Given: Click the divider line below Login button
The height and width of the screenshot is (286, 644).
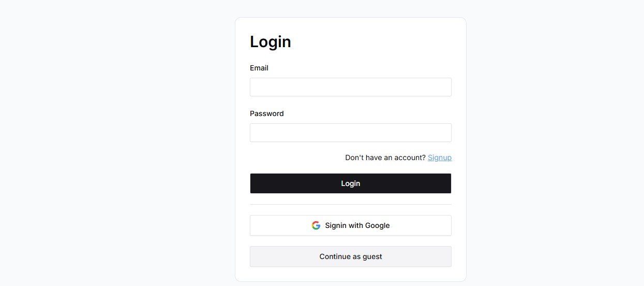Looking at the screenshot, I should [350, 204].
